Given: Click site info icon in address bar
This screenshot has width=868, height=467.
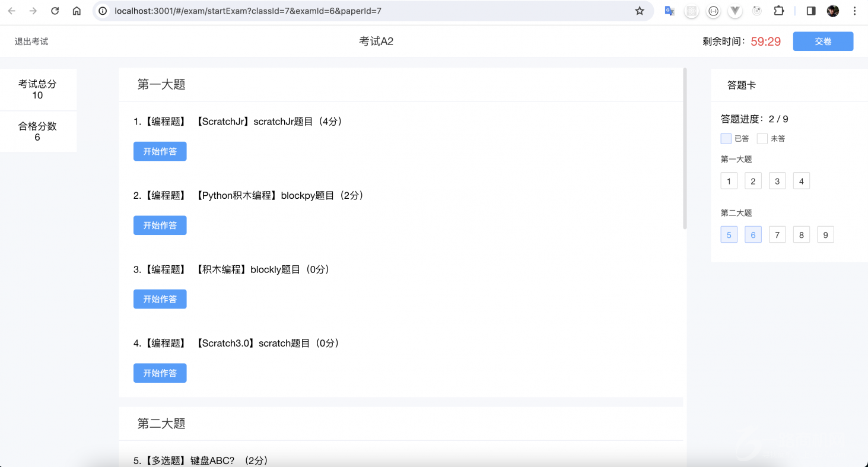Looking at the screenshot, I should pyautogui.click(x=103, y=11).
